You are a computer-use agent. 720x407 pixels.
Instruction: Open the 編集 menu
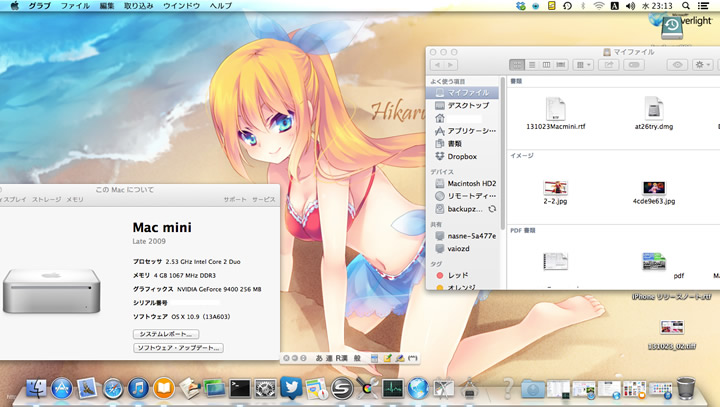107,6
